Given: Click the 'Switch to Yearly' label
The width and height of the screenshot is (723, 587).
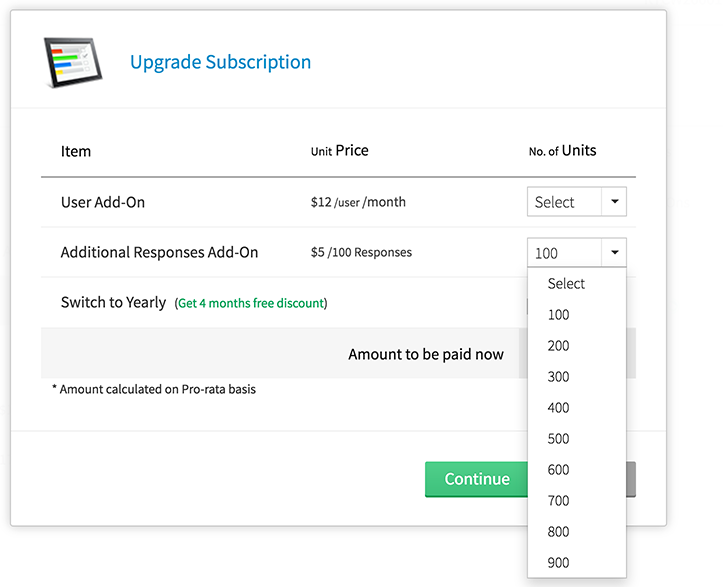Looking at the screenshot, I should point(113,302).
